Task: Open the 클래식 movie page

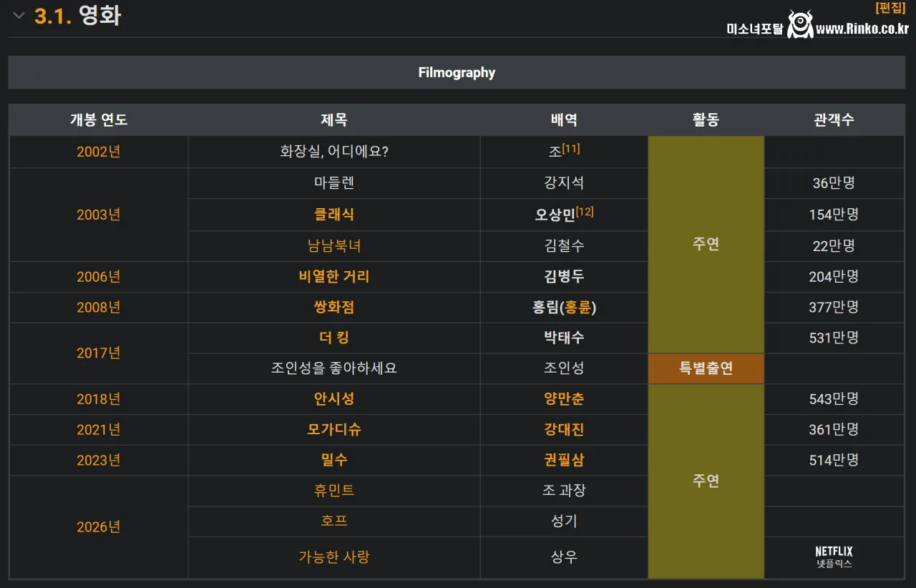Action: [333, 215]
